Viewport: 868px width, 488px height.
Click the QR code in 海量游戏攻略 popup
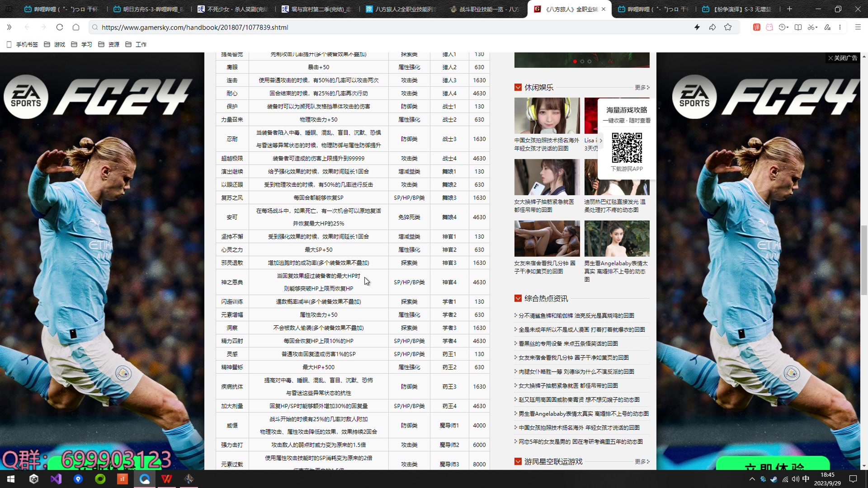coord(627,148)
